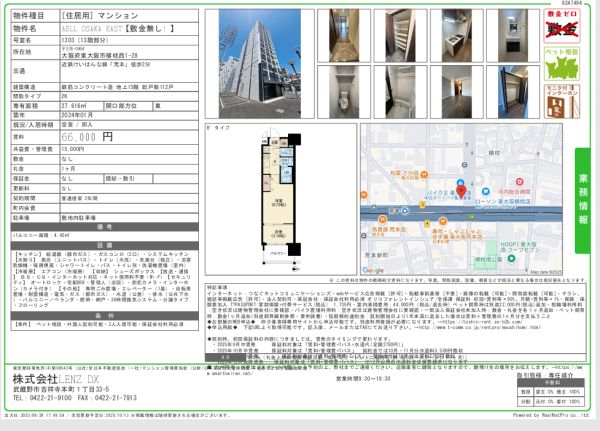The width and height of the screenshot is (600, 431).
Task: Click the orange marker next to 和菜 label
Action: point(424,175)
